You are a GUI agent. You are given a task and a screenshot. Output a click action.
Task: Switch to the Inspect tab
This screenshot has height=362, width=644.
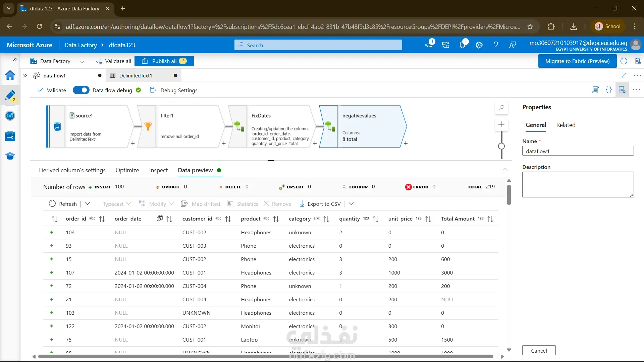click(x=158, y=170)
